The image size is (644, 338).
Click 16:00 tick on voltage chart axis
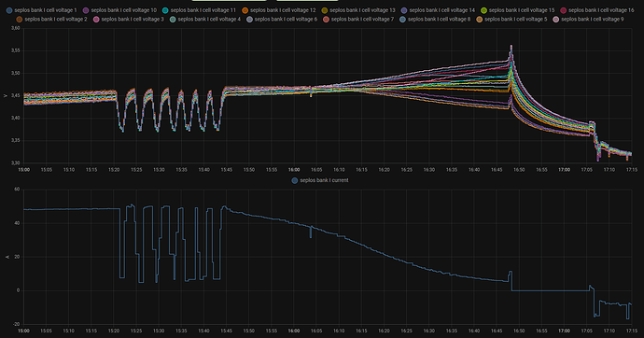pos(294,170)
